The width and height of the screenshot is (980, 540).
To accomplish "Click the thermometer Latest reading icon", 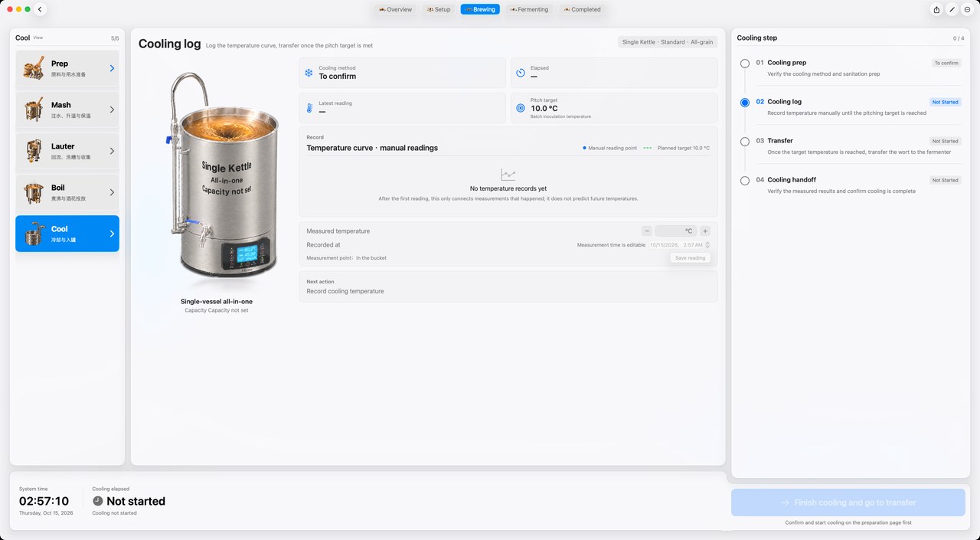I will [309, 108].
